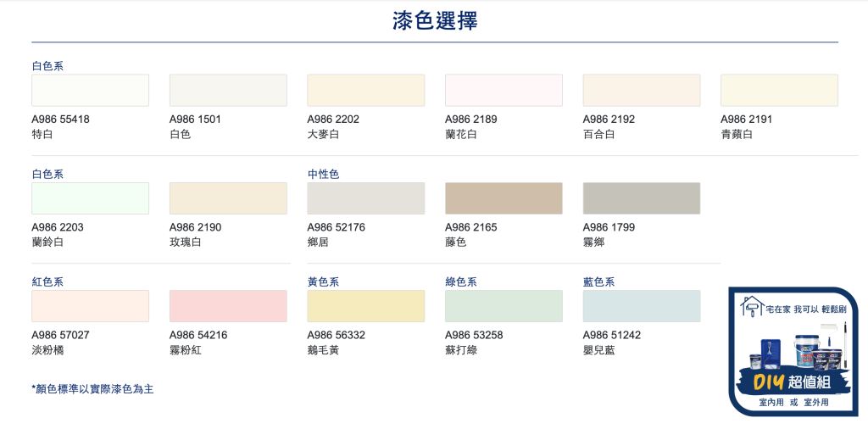Choose the 鵝毛黃 A986 56332 yellow swatch
This screenshot has width=868, height=429.
tap(365, 306)
